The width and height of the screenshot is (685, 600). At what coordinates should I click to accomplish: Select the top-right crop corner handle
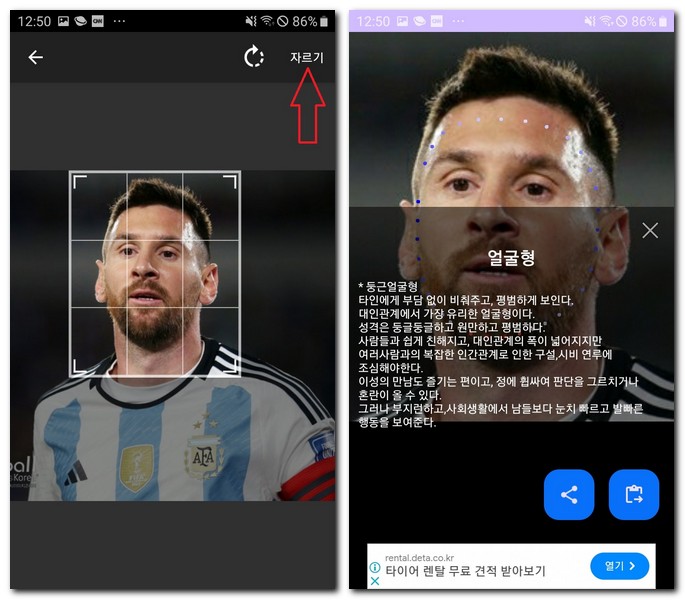(230, 181)
